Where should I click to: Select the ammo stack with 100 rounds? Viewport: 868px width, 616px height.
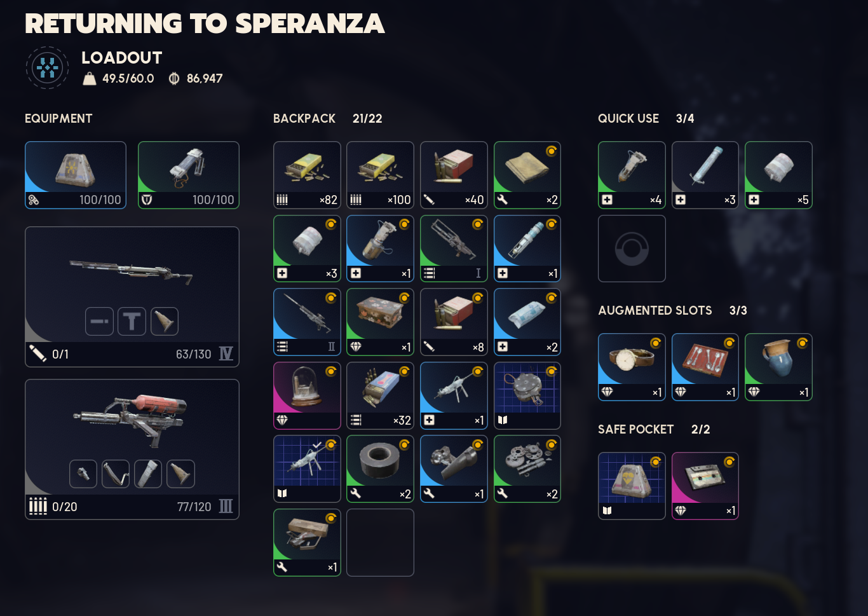coord(380,175)
